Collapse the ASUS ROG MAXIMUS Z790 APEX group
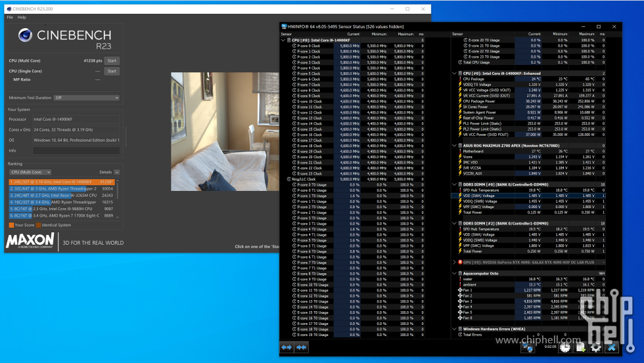 [454, 146]
